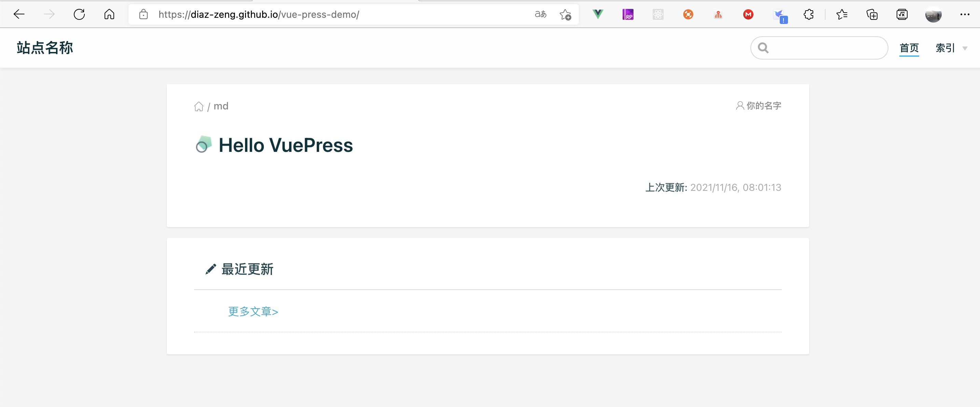Screen dimensions: 980x407
Task: Click the author person icon
Action: [739, 105]
